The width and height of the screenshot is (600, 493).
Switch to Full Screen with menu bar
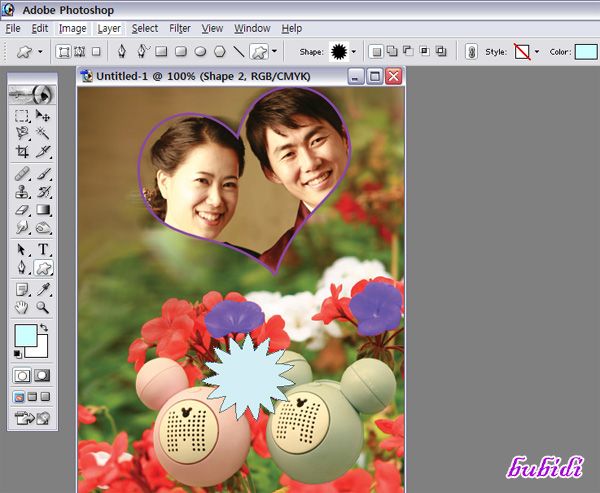[32, 397]
